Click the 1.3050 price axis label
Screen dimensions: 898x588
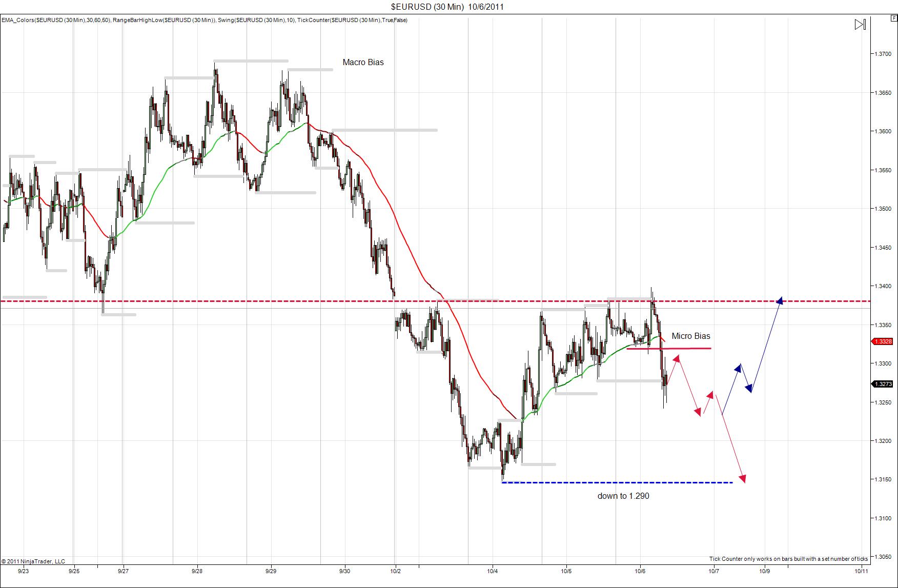tap(882, 557)
